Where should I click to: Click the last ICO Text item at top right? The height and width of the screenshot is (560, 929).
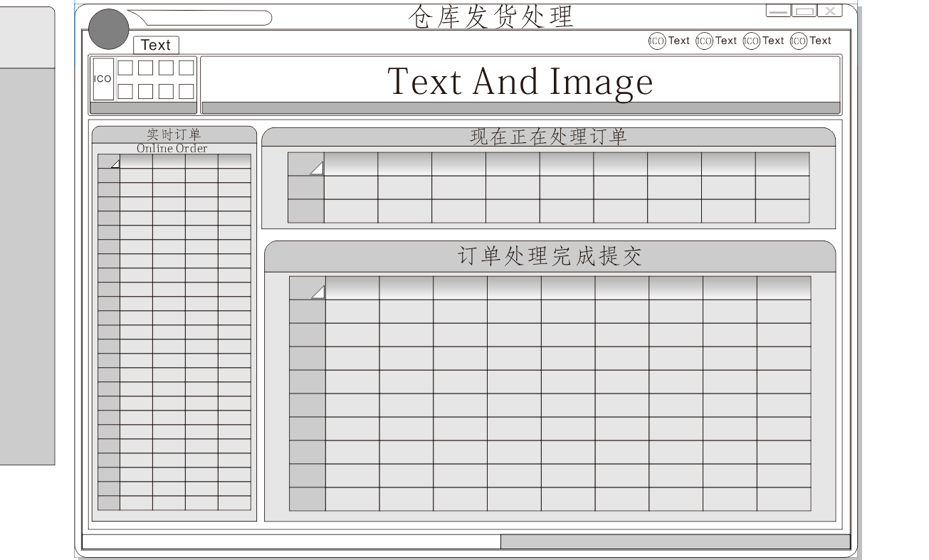coord(811,41)
